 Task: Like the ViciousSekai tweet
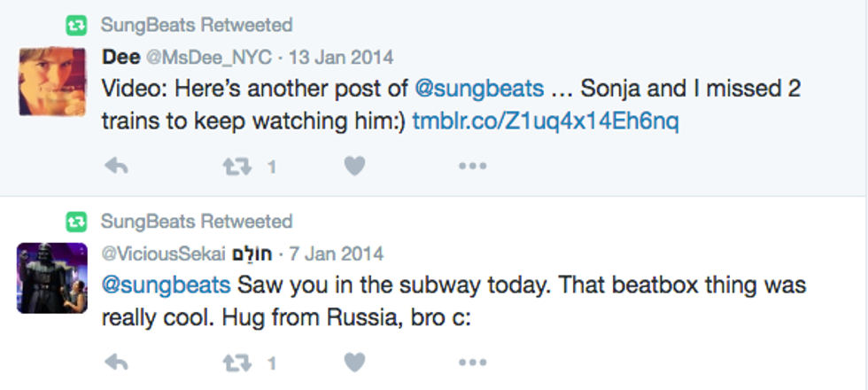click(x=354, y=362)
